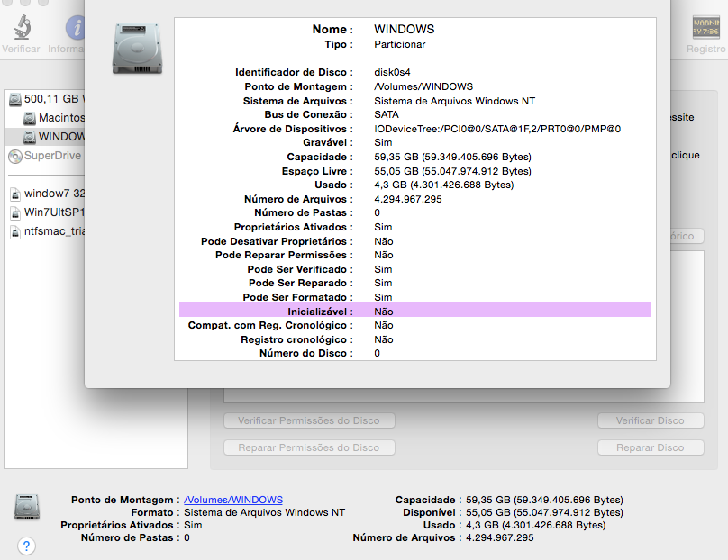Screen dimensions: 728x560
Task: Click the help question mark button
Action: [x=26, y=546]
